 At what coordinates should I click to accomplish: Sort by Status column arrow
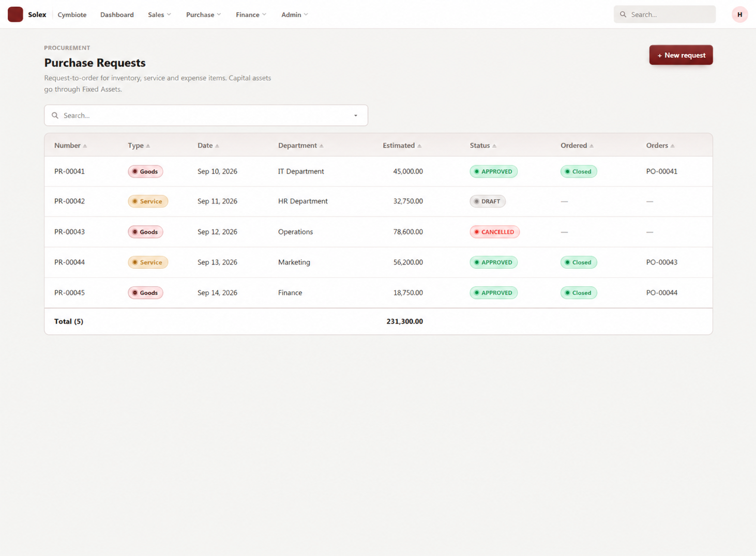pyautogui.click(x=494, y=146)
